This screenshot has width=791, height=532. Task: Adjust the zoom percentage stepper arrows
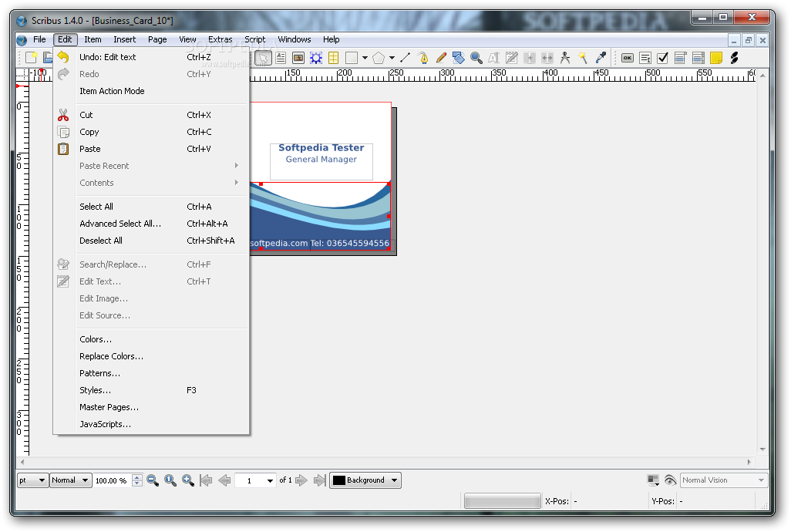point(137,480)
